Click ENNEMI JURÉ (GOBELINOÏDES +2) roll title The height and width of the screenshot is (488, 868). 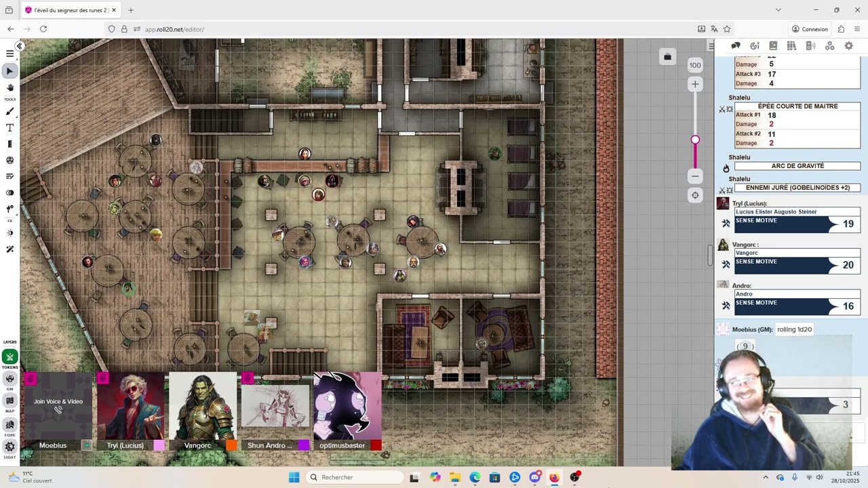click(797, 188)
